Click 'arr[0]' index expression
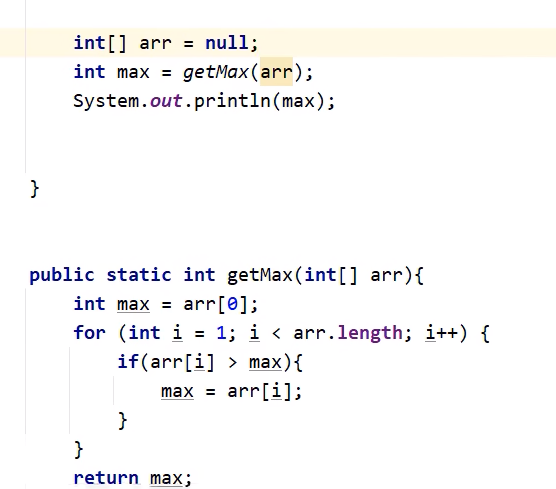Image resolution: width=556 pixels, height=489 pixels. click(x=216, y=304)
